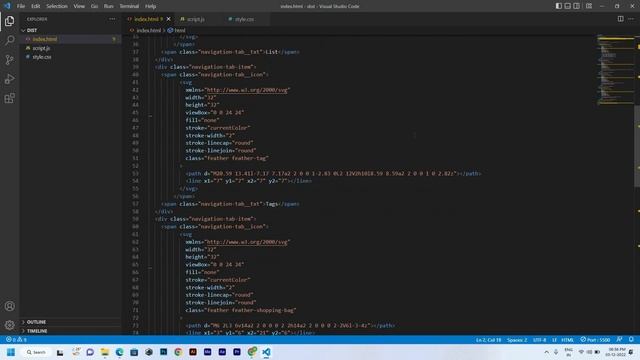
Task: Open Explorer panel More Actions ellipsis
Action: point(112,19)
